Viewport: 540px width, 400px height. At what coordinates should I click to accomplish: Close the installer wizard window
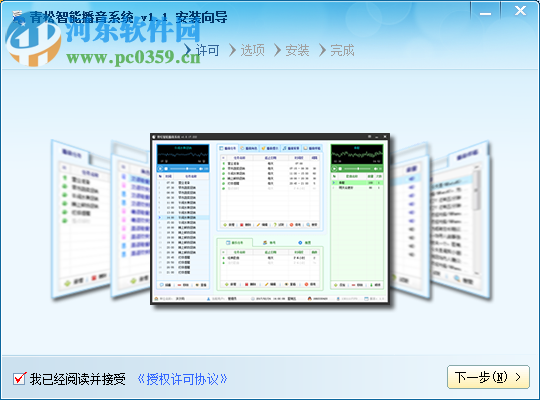coord(520,11)
